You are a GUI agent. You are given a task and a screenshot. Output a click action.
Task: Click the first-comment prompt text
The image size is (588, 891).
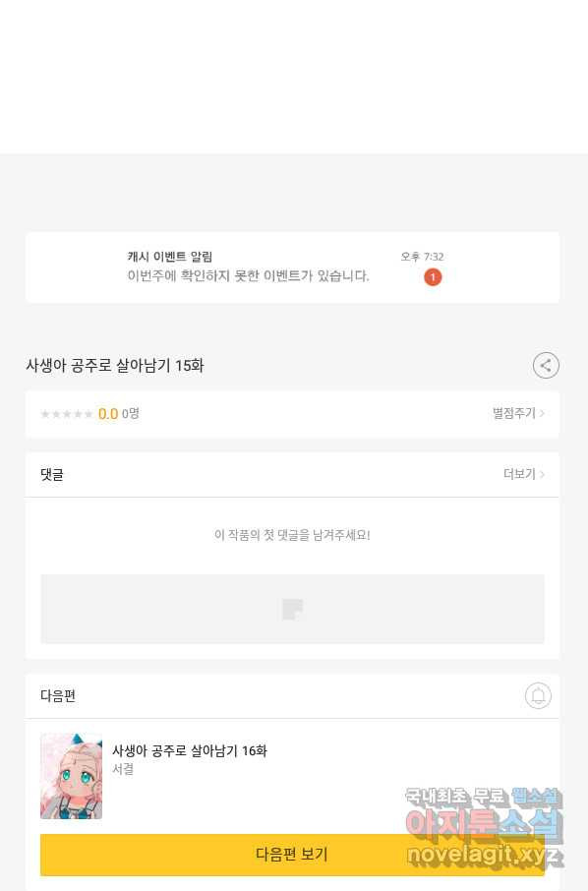pyautogui.click(x=292, y=535)
